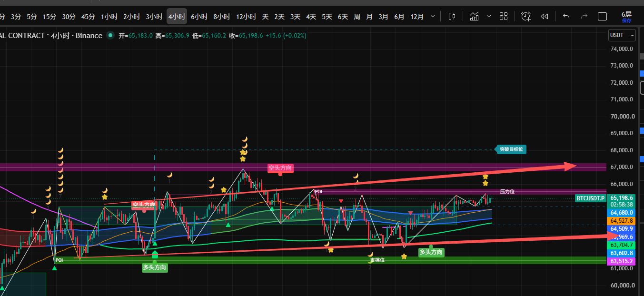Choose the 4天 interval
Screen dimensions: 644x296
[311, 16]
